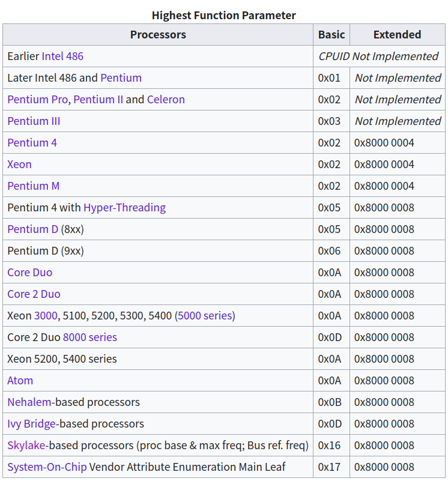Go to the Pentium 4 link
Viewport: 448px width, 481px height.
click(x=32, y=143)
